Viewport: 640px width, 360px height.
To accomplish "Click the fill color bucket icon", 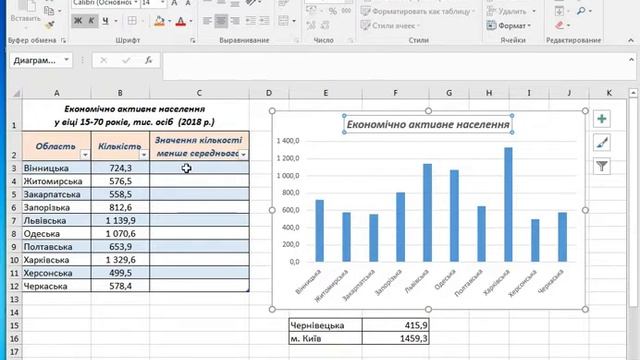I will [159, 21].
